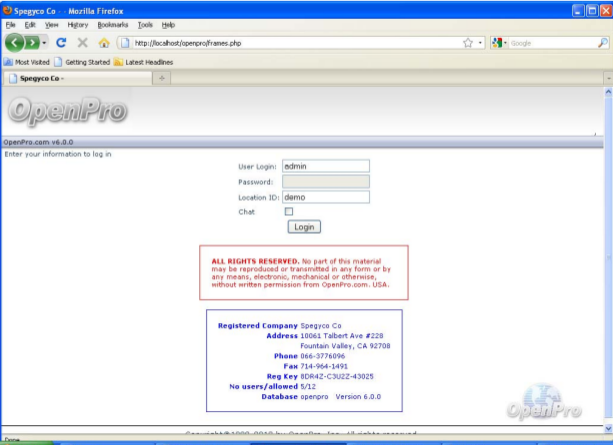
Task: Enable the Chat checkbox
Action: click(x=289, y=212)
